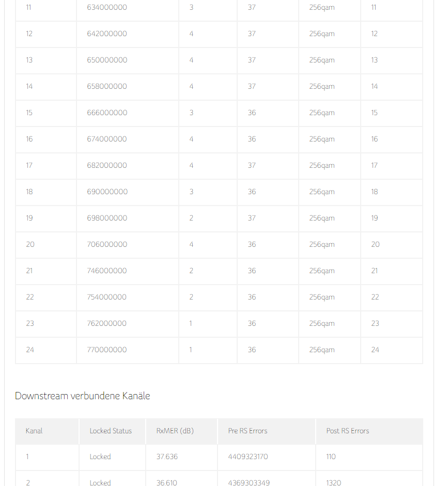Click the 'Kanal' column header
The image size is (448, 486).
coord(34,431)
